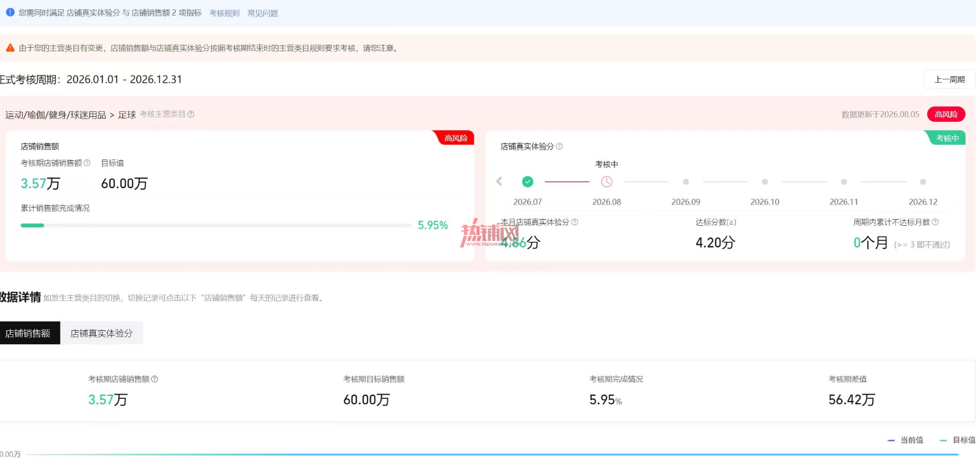Click the 5.95% progress percentage text
Viewport: 980px width, 466px height.
tap(433, 225)
